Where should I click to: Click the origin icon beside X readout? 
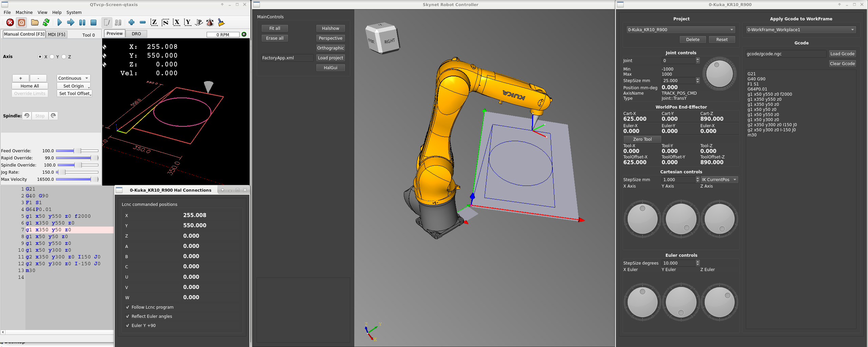pos(105,47)
